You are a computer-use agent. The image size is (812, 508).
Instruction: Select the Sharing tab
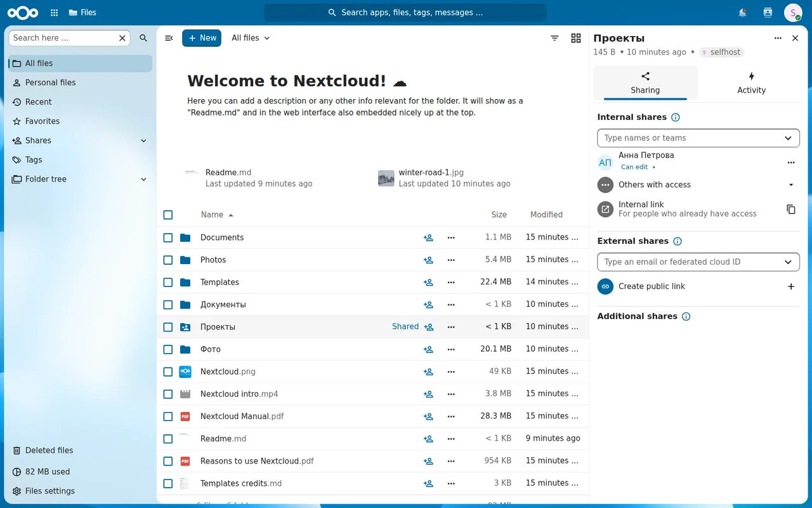[x=645, y=83]
